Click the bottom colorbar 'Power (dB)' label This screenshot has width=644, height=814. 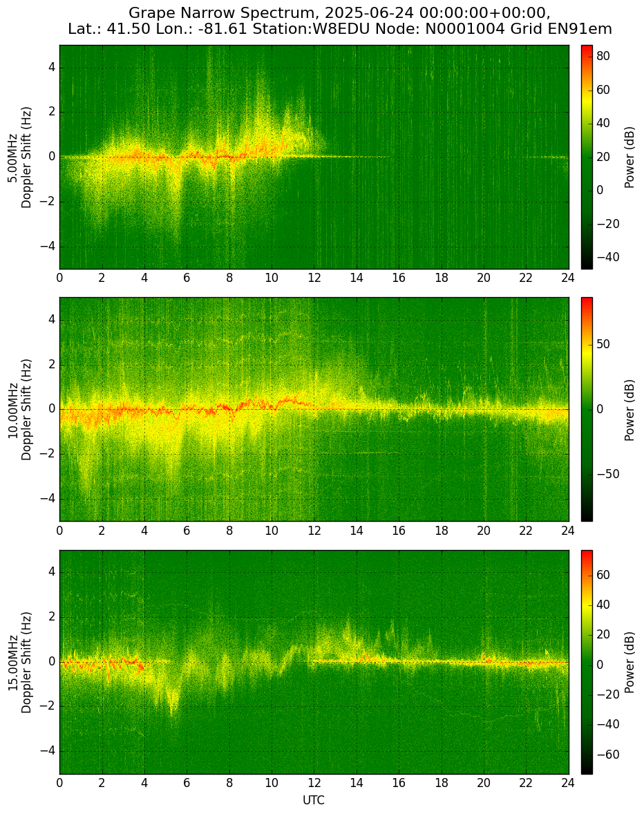click(x=629, y=662)
